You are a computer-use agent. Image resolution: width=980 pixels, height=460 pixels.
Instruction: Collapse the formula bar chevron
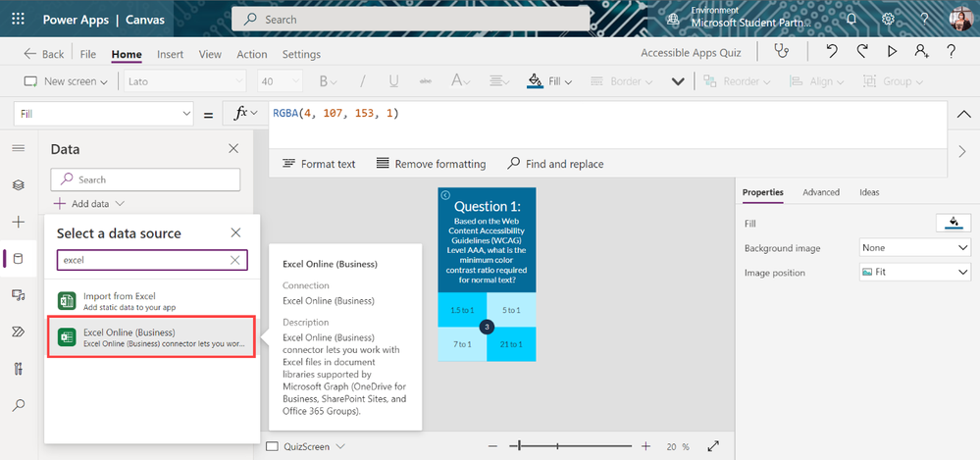[963, 114]
